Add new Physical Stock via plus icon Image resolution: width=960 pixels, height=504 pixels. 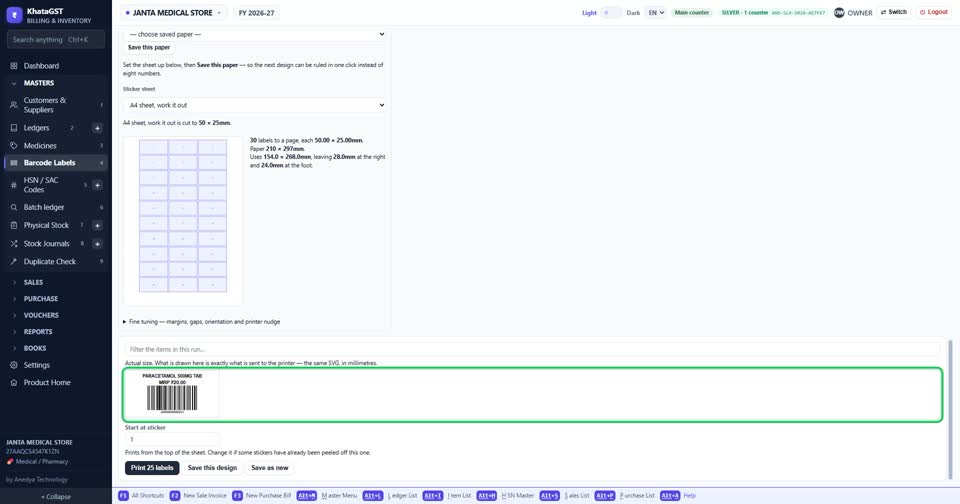tap(97, 225)
